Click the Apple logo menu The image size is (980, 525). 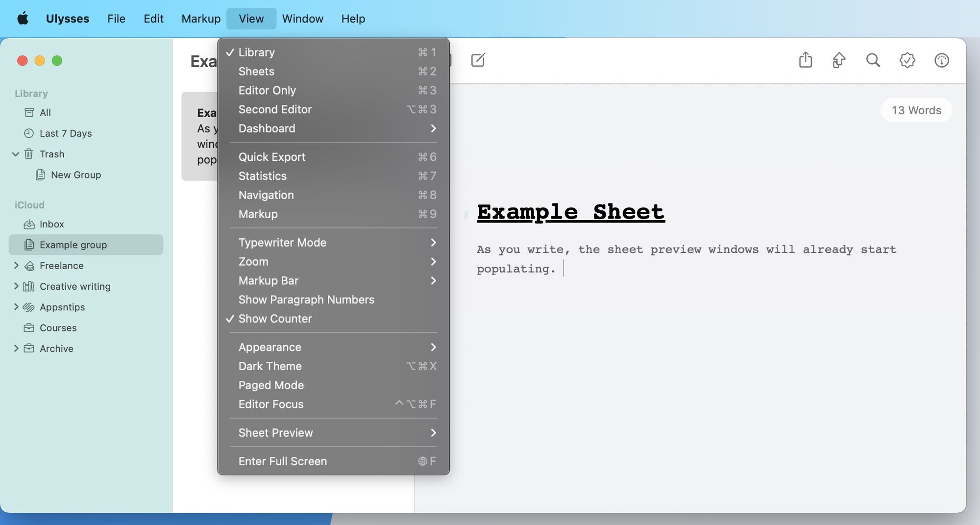tap(23, 19)
